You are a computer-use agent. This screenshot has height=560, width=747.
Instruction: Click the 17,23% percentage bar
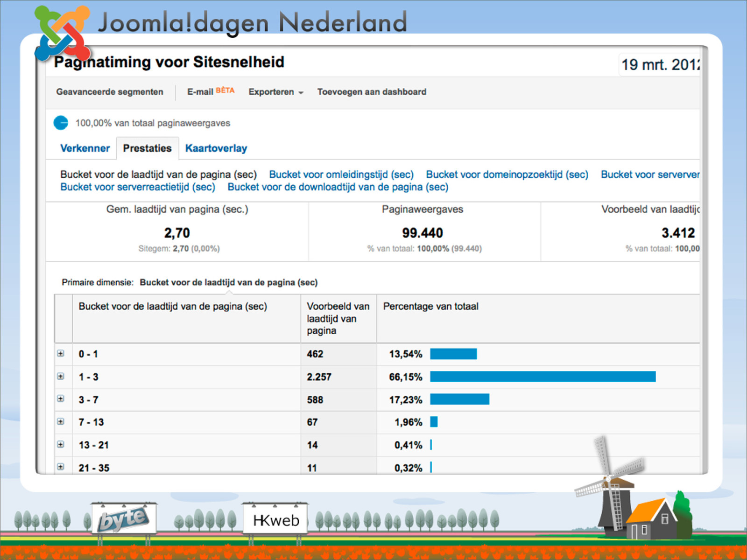(x=459, y=399)
